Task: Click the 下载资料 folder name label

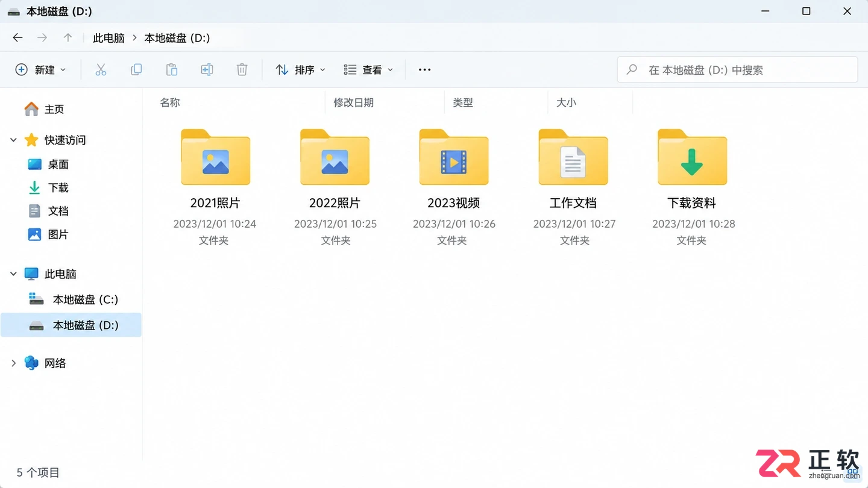Action: pos(692,203)
